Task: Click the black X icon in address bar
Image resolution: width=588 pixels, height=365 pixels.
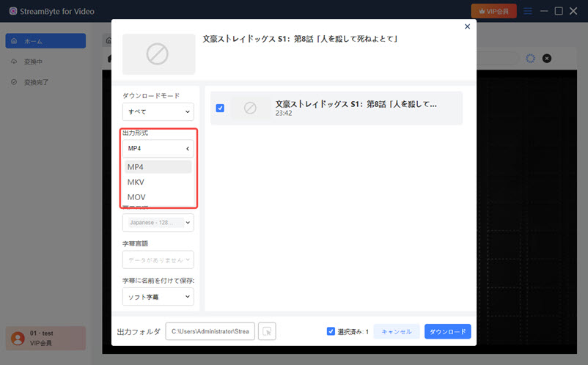Action: pos(547,59)
